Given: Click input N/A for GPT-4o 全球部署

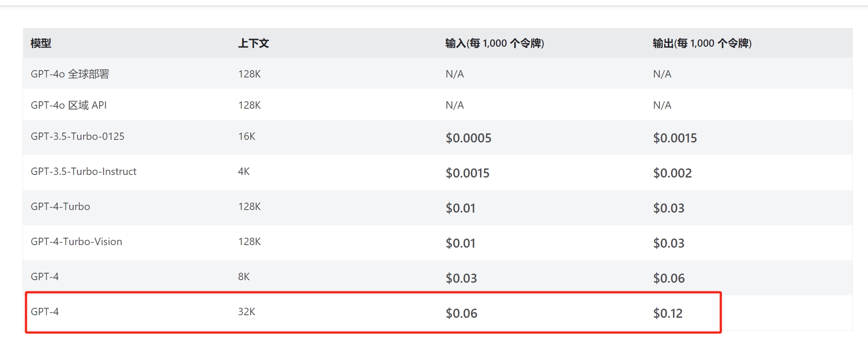Looking at the screenshot, I should click(x=455, y=74).
